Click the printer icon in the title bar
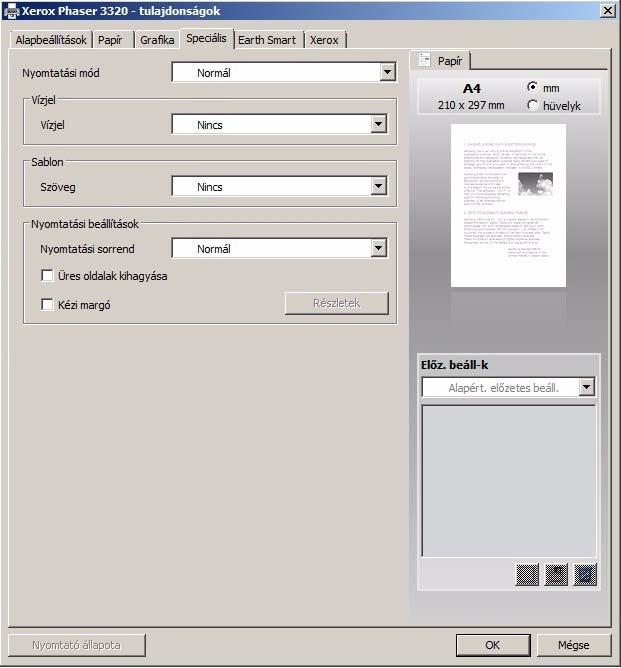 [11, 11]
